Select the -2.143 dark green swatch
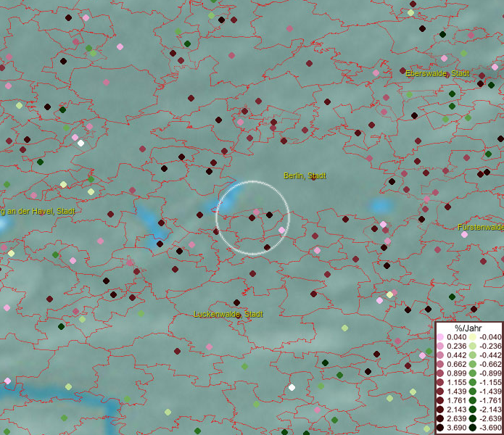504x435 pixels. (473, 410)
